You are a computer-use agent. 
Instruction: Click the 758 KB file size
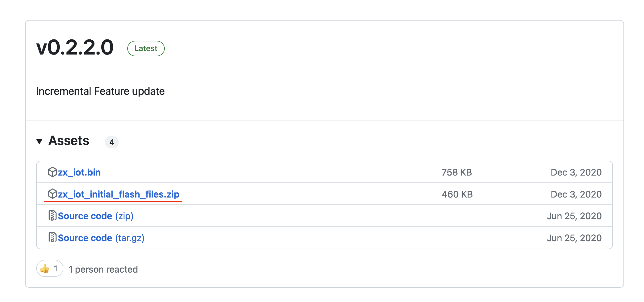[x=456, y=172]
